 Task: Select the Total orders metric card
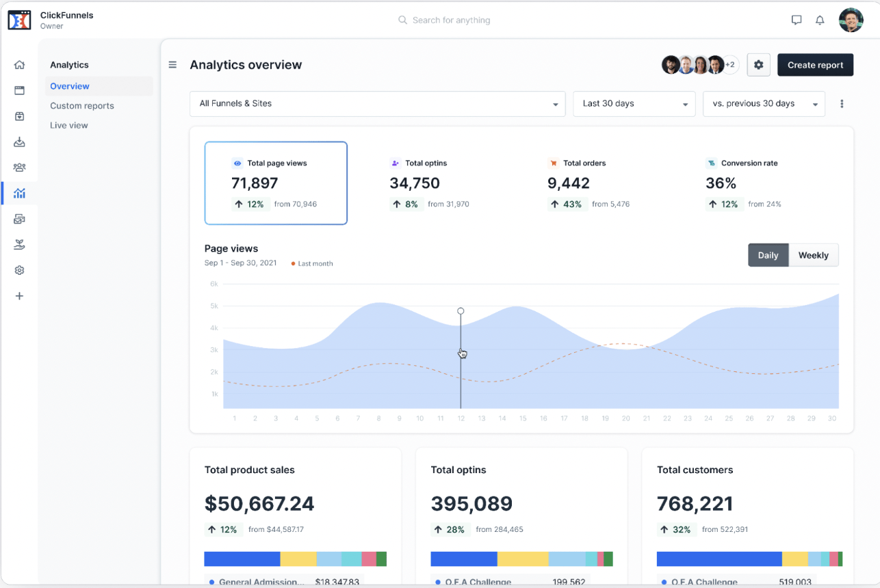(592, 183)
